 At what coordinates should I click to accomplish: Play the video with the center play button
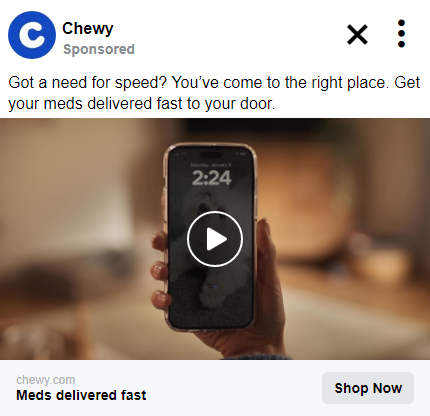215,239
